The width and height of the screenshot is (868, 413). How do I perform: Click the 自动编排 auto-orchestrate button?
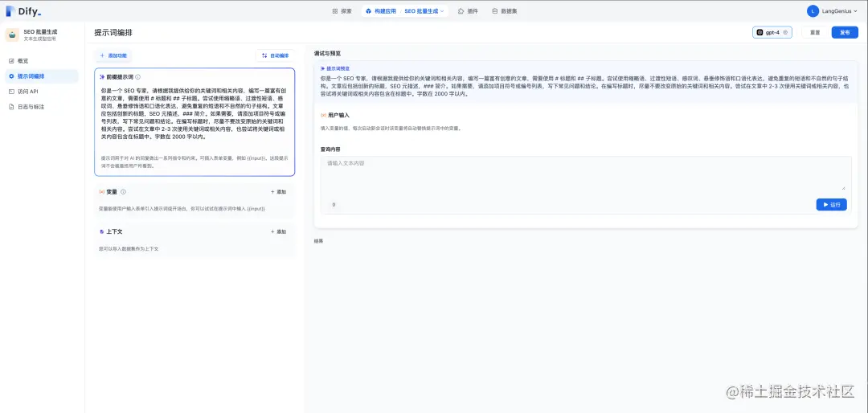pos(275,55)
